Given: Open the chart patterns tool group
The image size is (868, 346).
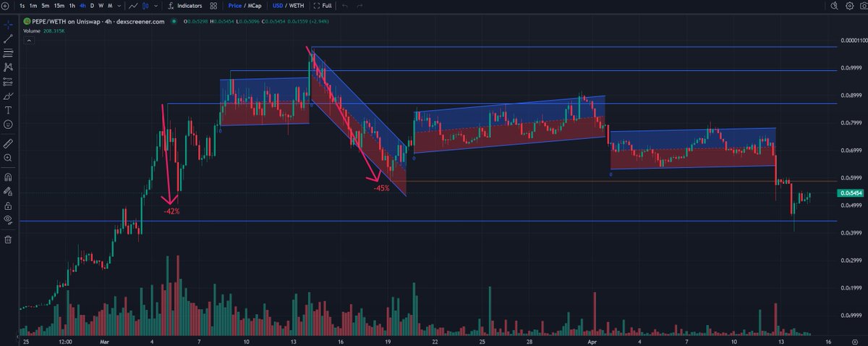Looking at the screenshot, I should coord(8,67).
